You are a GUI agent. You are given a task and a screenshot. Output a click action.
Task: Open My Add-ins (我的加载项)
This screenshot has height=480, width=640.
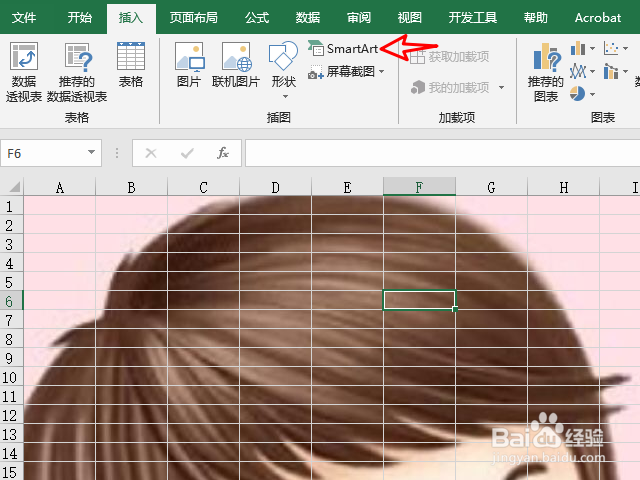click(450, 87)
